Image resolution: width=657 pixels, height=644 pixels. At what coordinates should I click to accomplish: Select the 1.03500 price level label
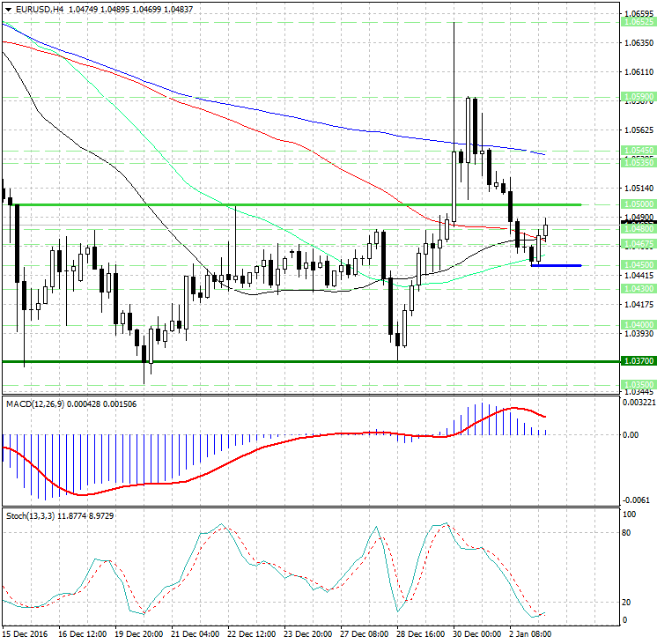pos(639,385)
